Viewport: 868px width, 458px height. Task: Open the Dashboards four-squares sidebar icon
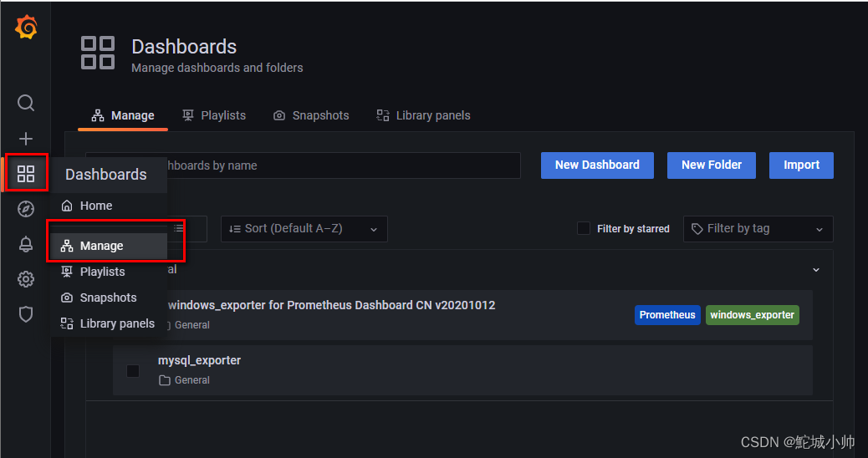pos(25,174)
